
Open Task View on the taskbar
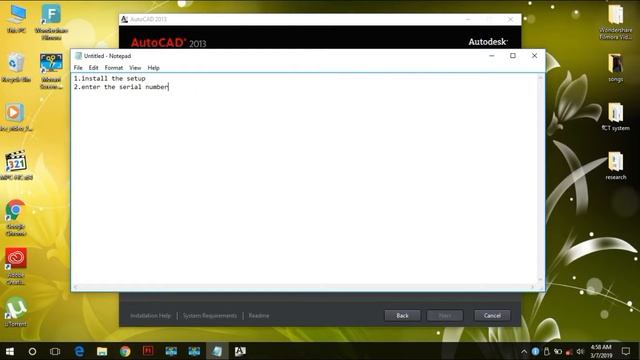55,351
